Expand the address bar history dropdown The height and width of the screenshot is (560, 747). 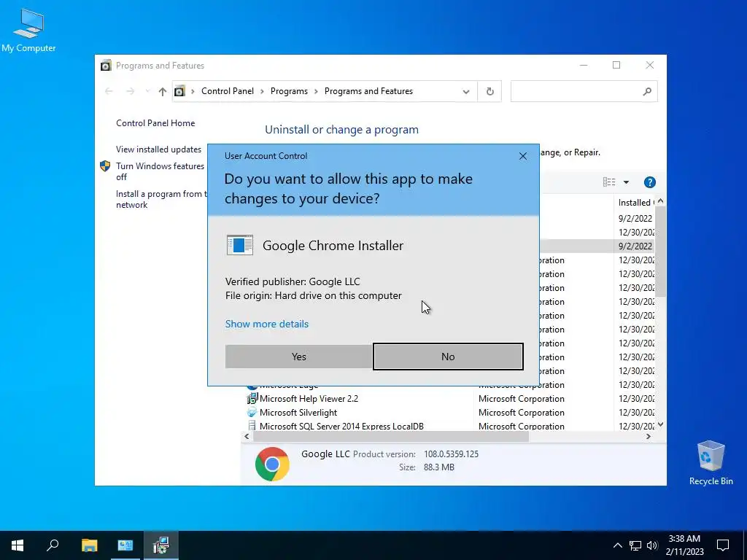pos(466,91)
